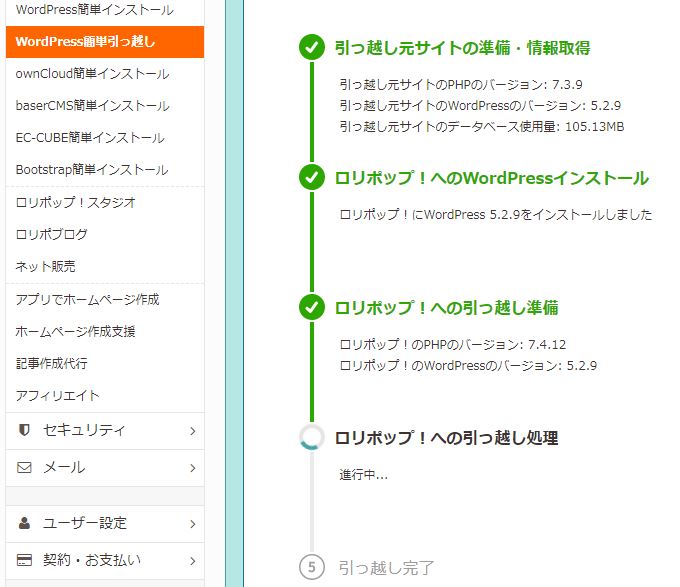Click the envelope icon beside メール
This screenshot has height=587, width=680.
click(24, 467)
